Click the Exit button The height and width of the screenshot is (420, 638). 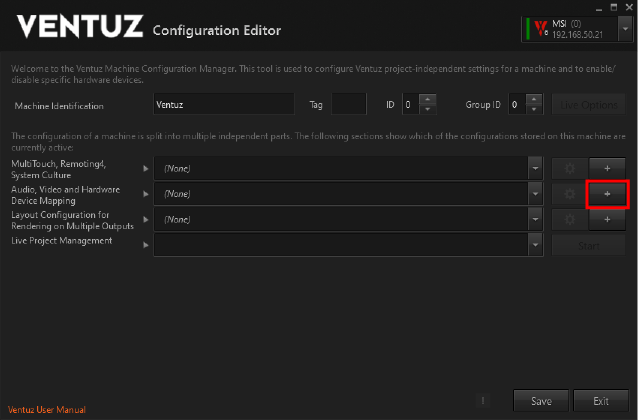pyautogui.click(x=601, y=401)
